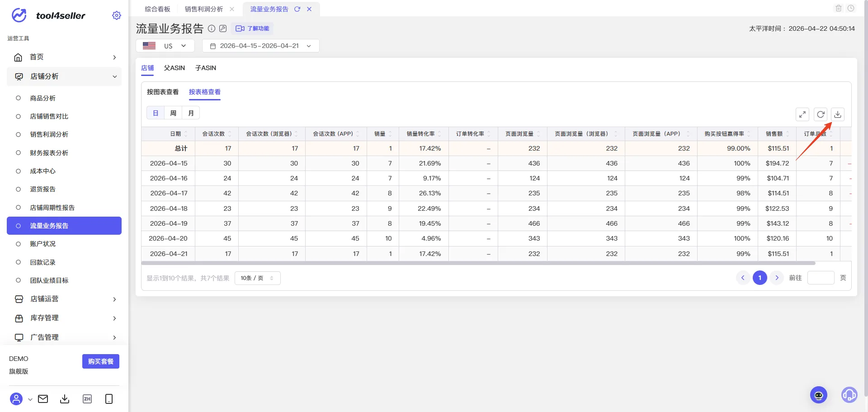Open 成本中心 in sidebar
The height and width of the screenshot is (412, 868).
pyautogui.click(x=64, y=171)
